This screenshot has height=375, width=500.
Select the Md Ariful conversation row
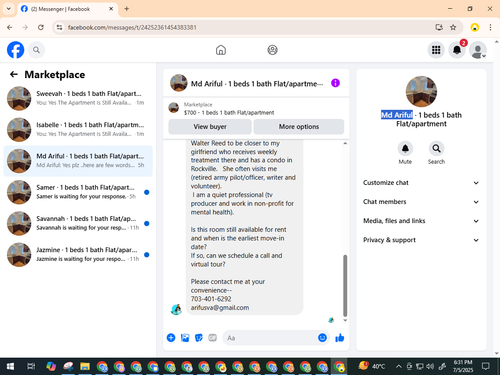pos(78,161)
